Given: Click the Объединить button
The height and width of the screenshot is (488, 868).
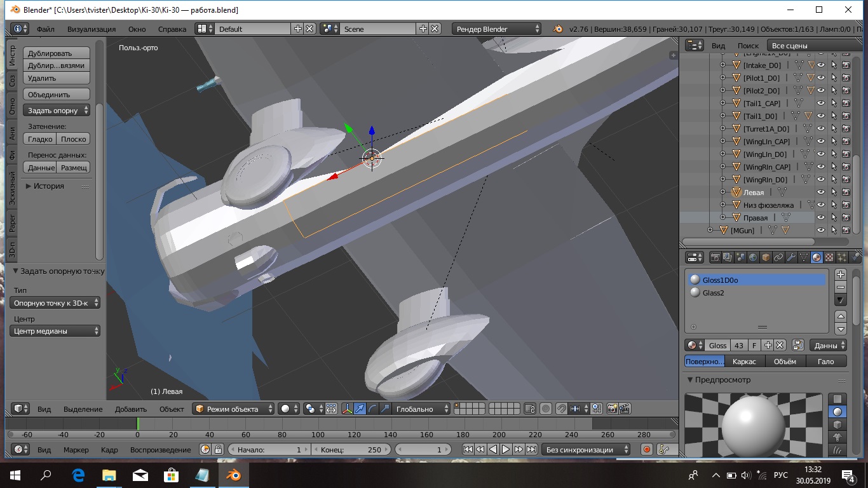Looking at the screenshot, I should point(57,95).
